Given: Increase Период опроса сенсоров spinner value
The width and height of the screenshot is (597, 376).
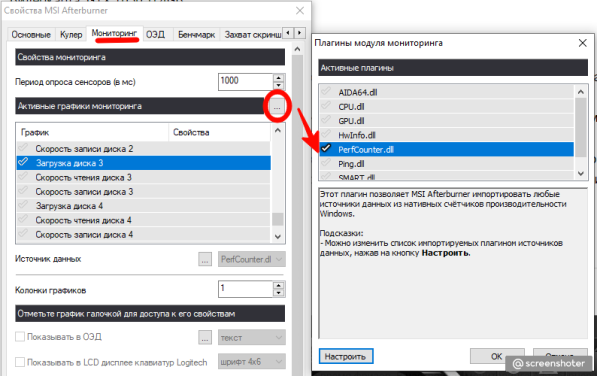Looking at the screenshot, I should 279,78.
